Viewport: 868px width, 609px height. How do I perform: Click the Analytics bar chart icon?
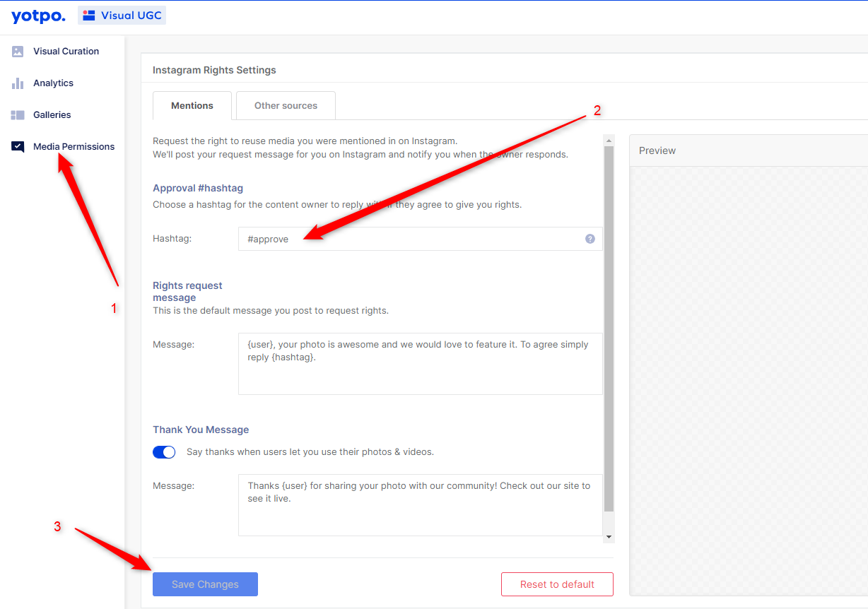pyautogui.click(x=18, y=83)
